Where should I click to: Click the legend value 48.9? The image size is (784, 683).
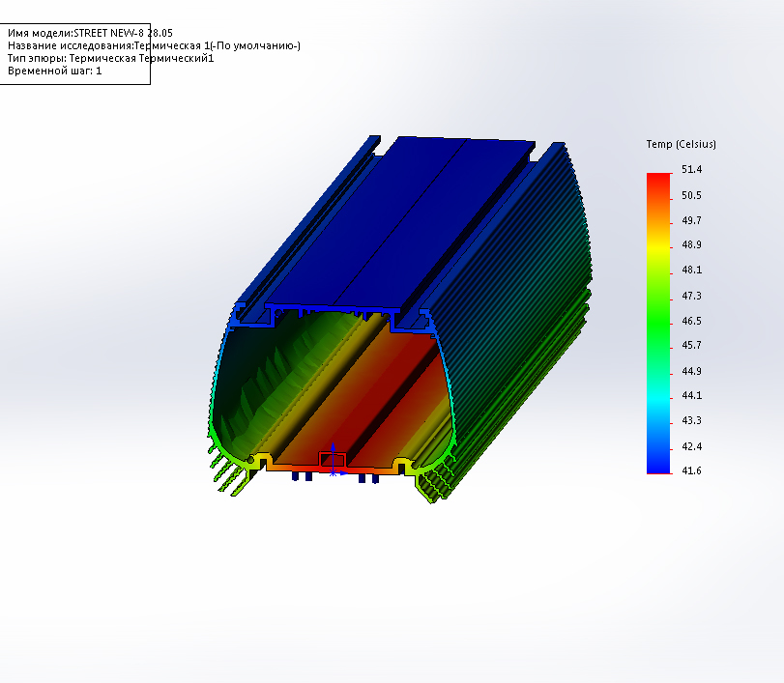[691, 244]
